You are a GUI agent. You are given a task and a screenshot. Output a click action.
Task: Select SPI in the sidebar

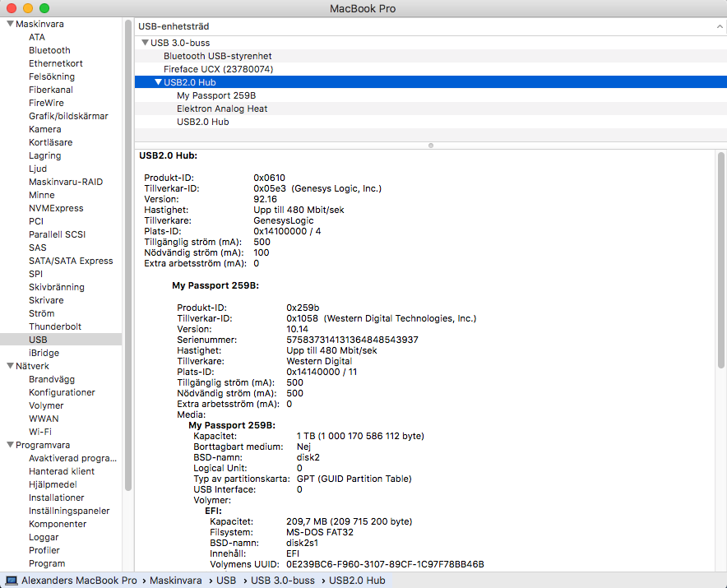point(35,274)
